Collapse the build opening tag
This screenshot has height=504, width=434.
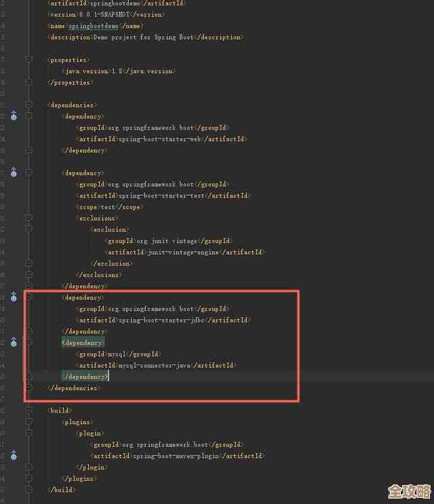coord(29,410)
